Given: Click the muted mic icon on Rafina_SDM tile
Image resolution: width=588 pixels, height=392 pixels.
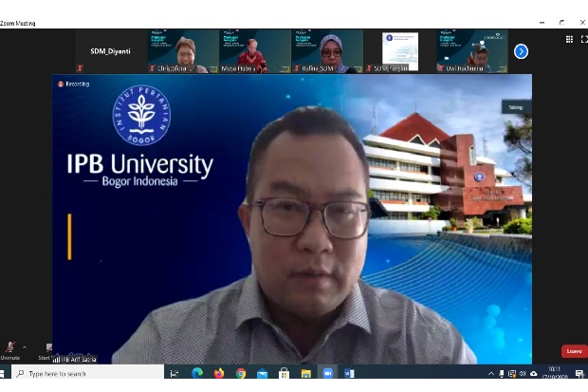Looking at the screenshot, I should 297,68.
